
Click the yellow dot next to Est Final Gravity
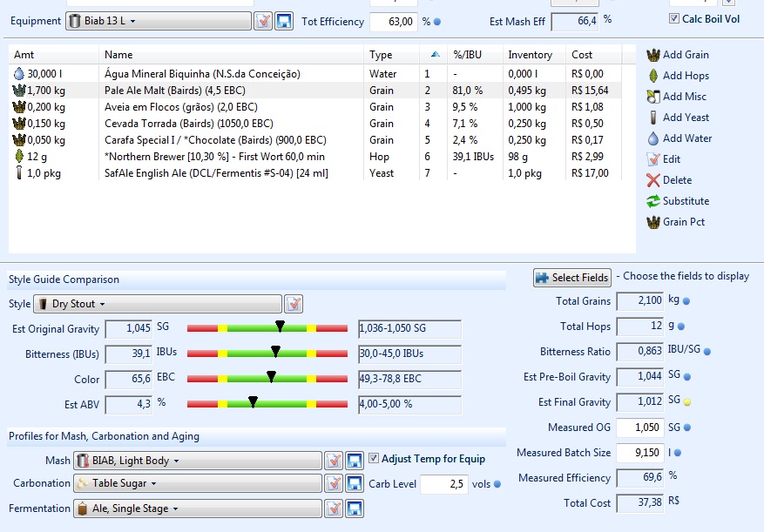687,402
